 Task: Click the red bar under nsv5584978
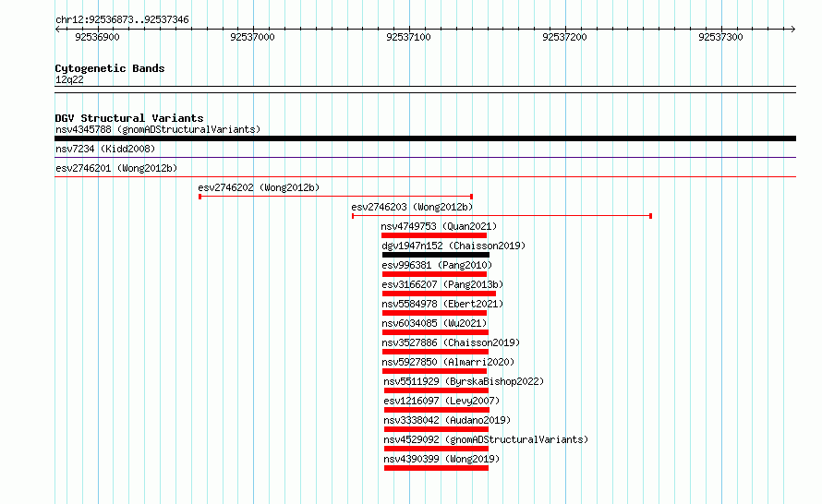coord(435,313)
